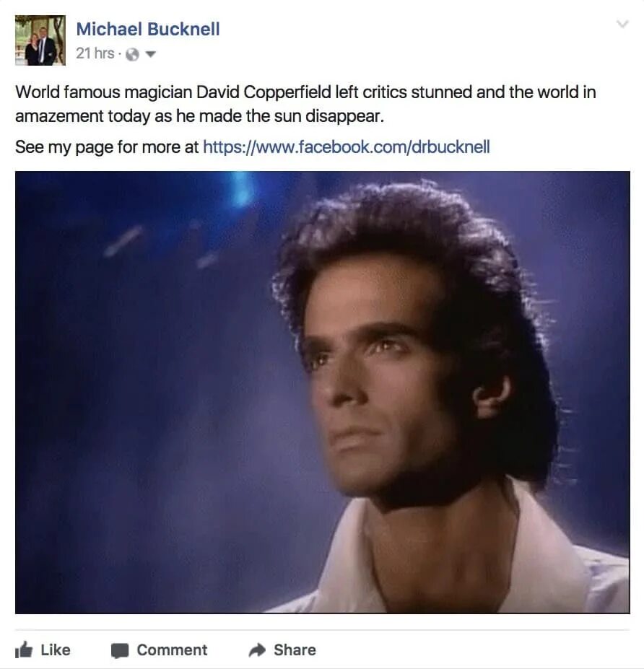644x669 pixels.
Task: Open the David Copperfield post photo
Action: [322, 393]
